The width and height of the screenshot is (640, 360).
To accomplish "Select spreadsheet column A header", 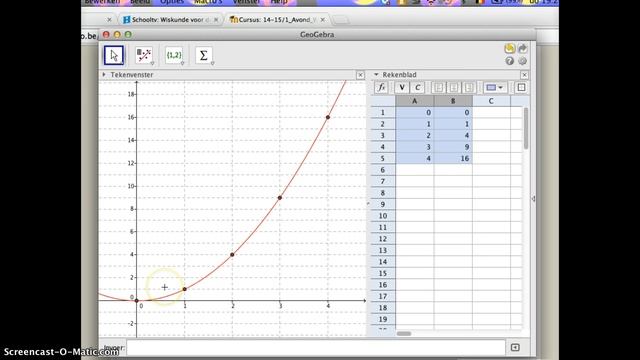I will [415, 101].
